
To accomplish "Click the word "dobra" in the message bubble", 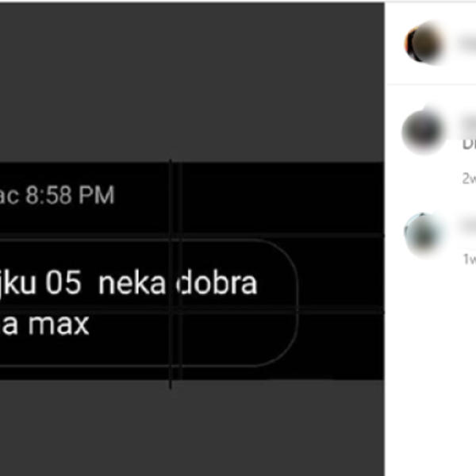I will pos(217,283).
